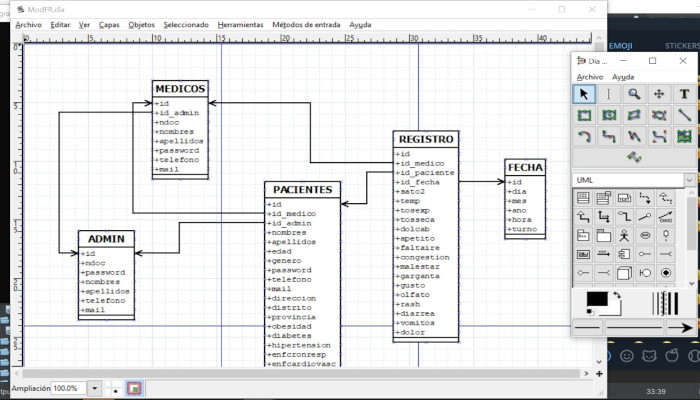The height and width of the screenshot is (400, 700).
Task: Open the UML shape sheet dropdown
Action: (690, 180)
